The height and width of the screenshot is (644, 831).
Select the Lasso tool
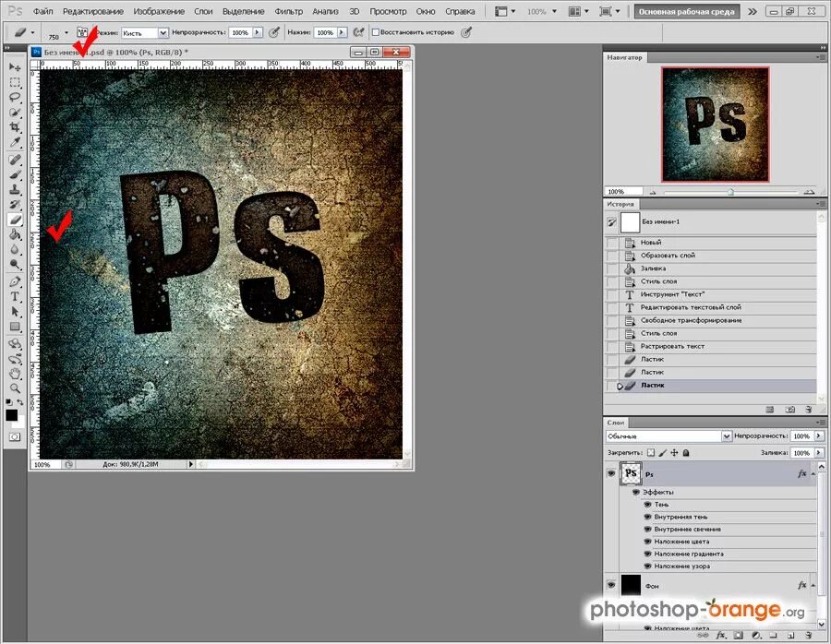[x=15, y=98]
